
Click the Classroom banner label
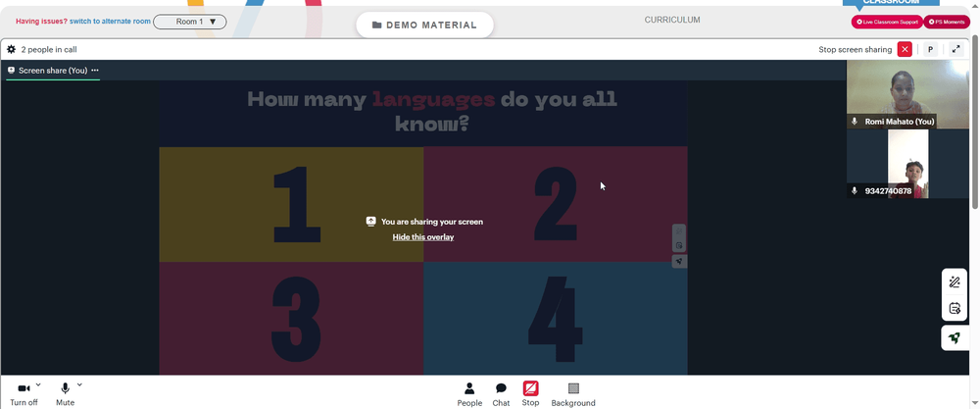pyautogui.click(x=891, y=3)
